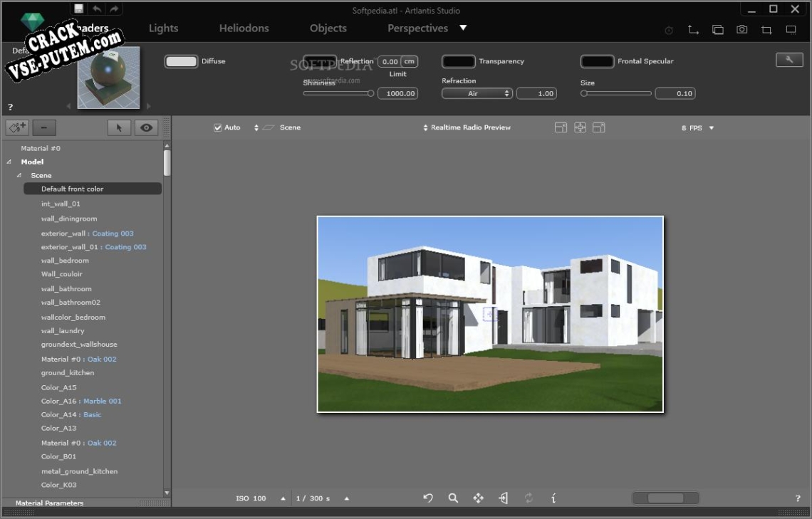Screen dimensions: 812x519
Task: Open the Scene view selector dropdown
Action: point(278,127)
